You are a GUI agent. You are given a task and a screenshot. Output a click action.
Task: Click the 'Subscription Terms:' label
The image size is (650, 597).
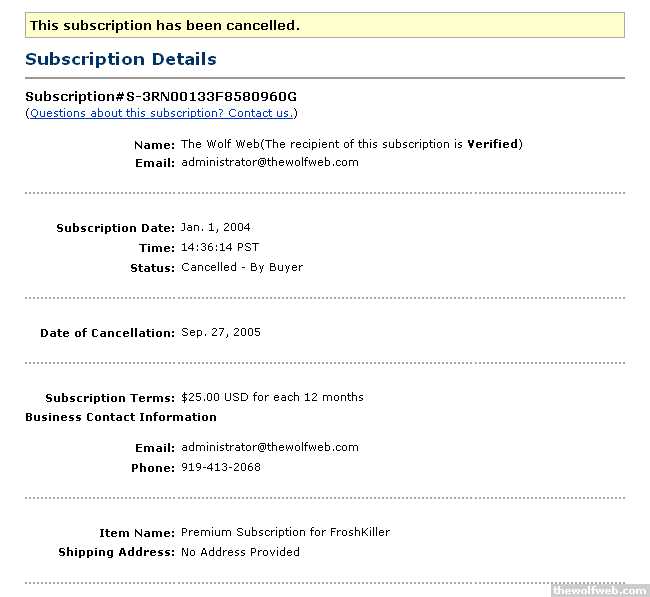pos(110,398)
